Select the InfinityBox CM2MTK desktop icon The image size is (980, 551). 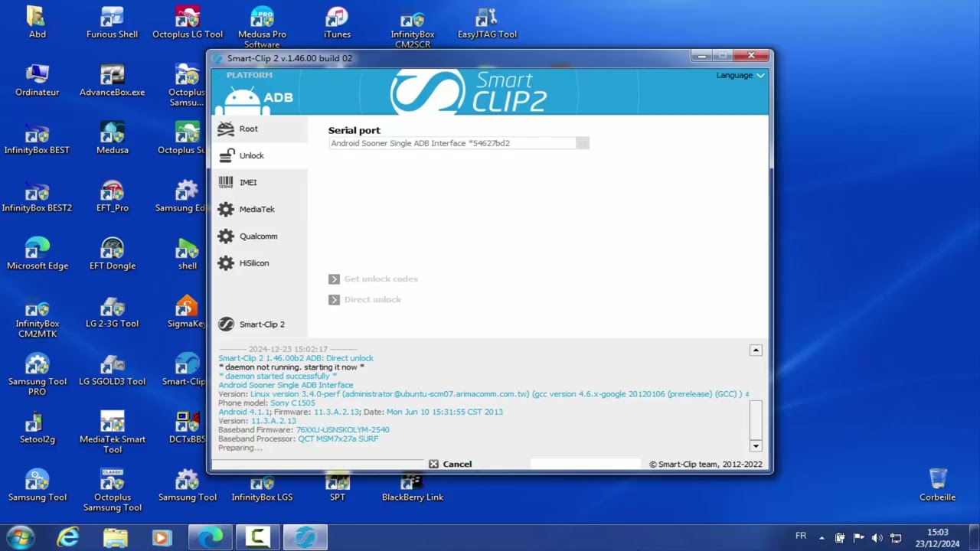pyautogui.click(x=38, y=317)
